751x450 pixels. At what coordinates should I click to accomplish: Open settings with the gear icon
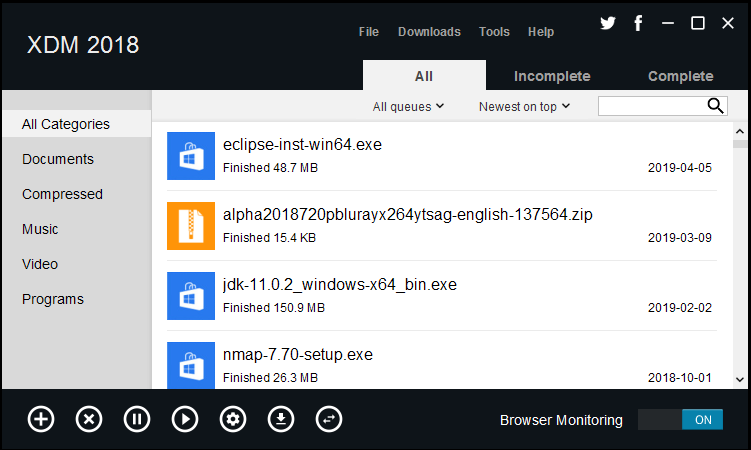tap(233, 419)
